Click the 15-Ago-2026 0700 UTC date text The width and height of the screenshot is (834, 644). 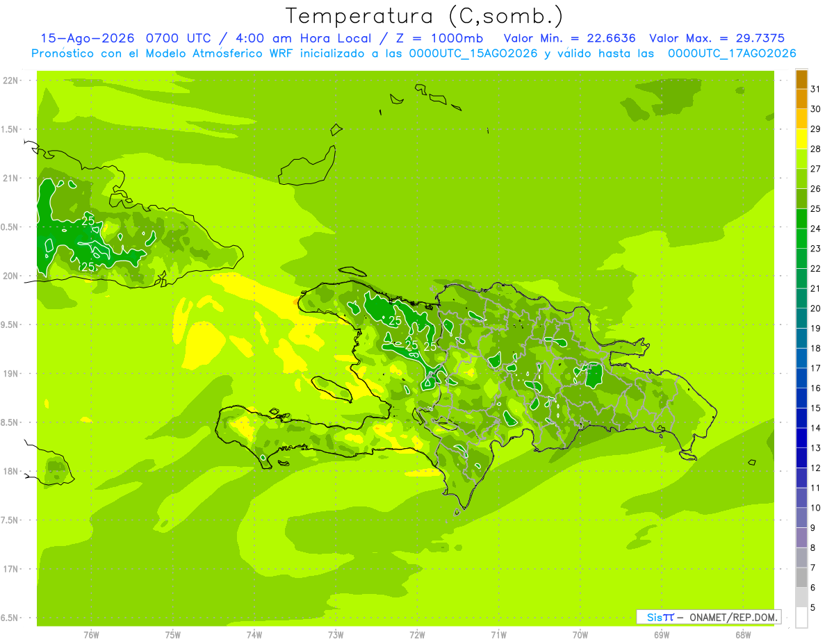point(126,38)
